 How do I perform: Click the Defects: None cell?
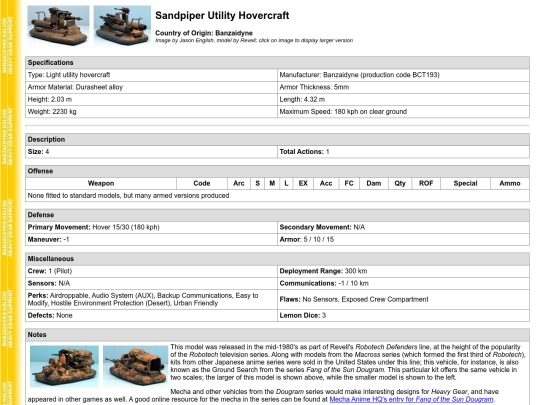pyautogui.click(x=151, y=315)
